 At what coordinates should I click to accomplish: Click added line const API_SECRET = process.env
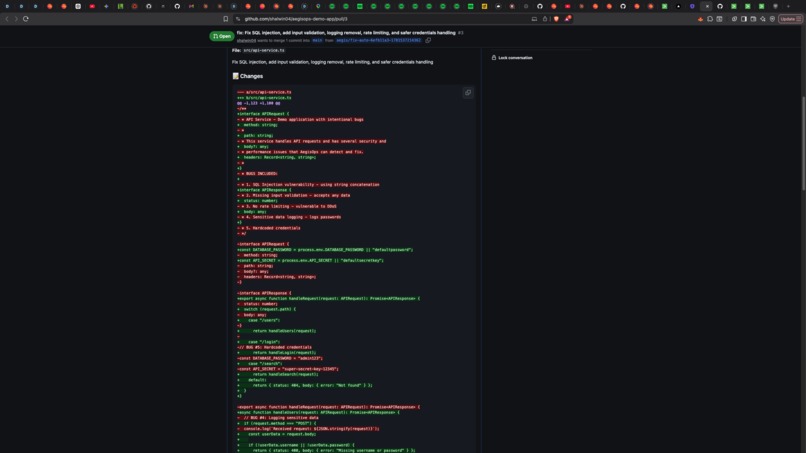click(310, 261)
